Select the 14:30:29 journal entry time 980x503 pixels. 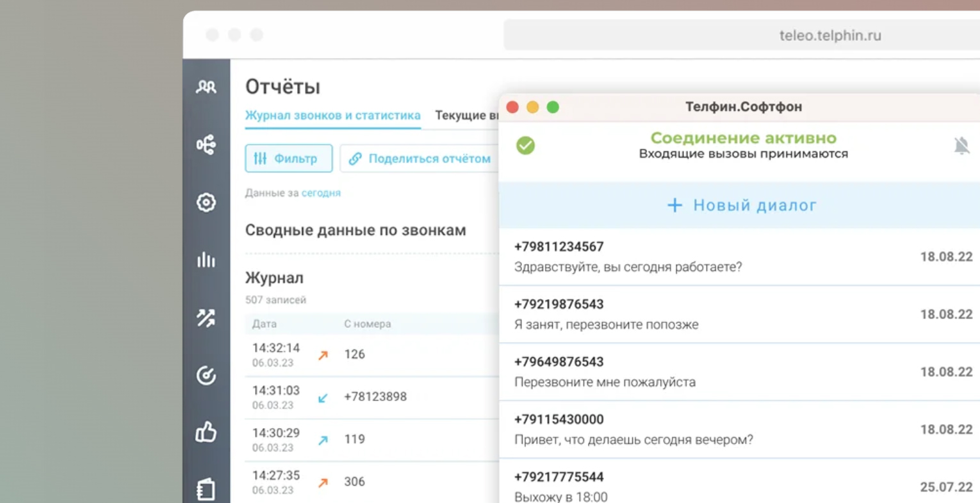[276, 433]
